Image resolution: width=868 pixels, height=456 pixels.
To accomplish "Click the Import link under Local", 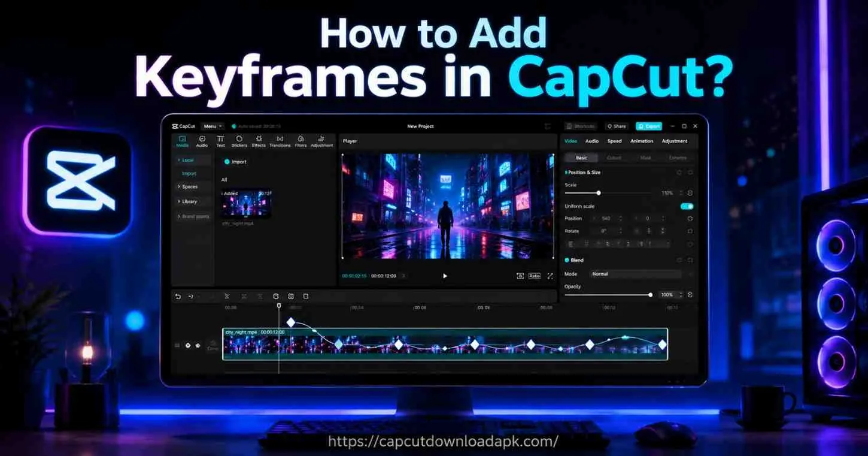I will click(x=189, y=173).
